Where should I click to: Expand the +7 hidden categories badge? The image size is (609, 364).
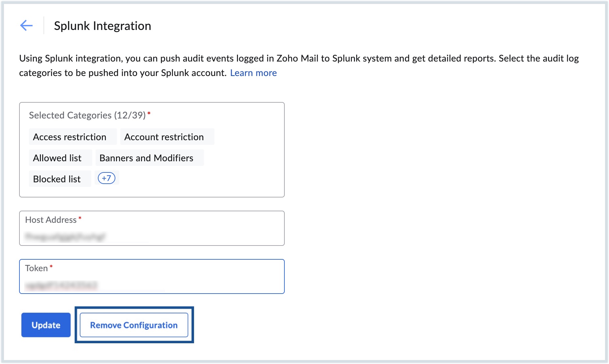106,178
